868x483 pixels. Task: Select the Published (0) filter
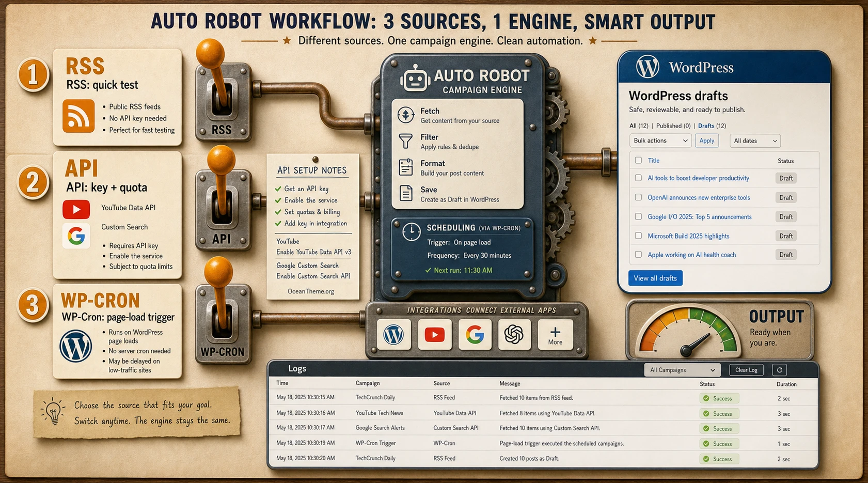[x=673, y=126]
